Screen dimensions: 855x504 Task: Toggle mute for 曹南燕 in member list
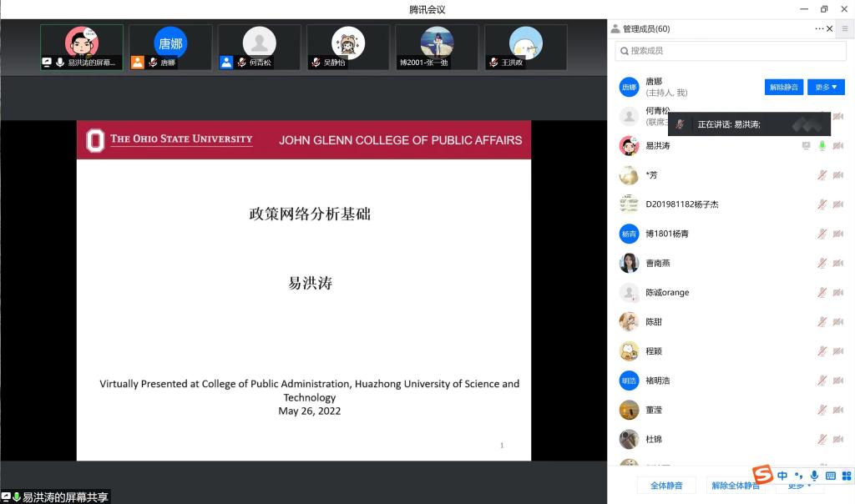822,264
